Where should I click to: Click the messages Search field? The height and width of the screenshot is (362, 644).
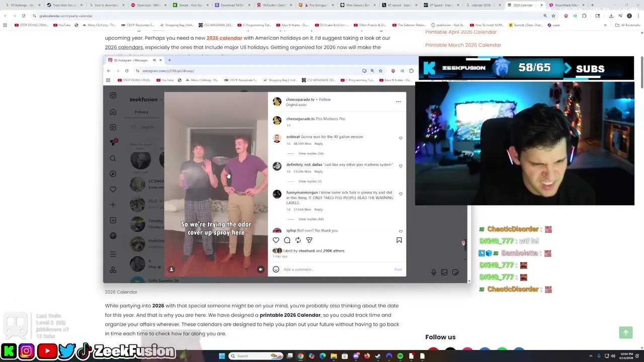147,127
